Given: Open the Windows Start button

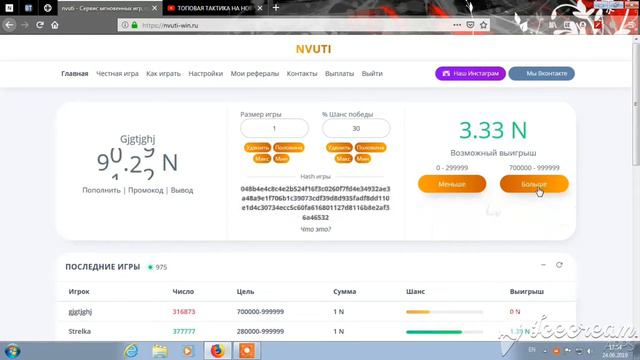Looking at the screenshot, I should click(x=12, y=351).
